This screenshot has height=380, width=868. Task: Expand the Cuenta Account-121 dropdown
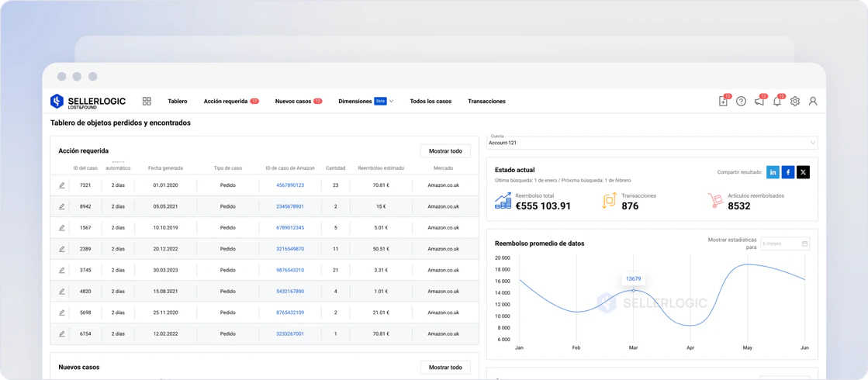652,143
